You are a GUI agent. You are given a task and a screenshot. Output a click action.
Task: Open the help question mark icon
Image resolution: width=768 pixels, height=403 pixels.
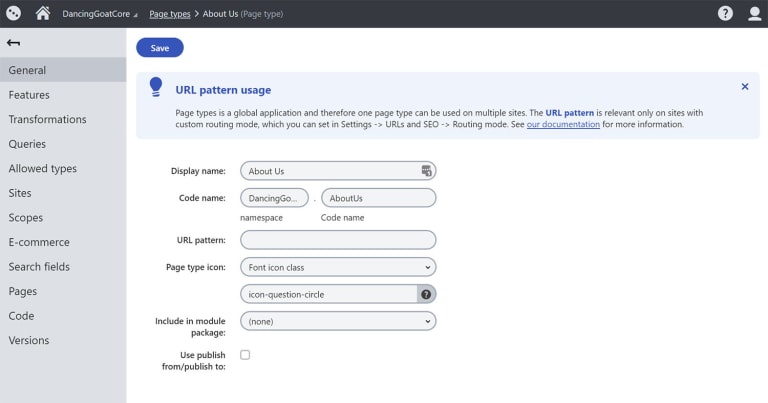pyautogui.click(x=725, y=13)
